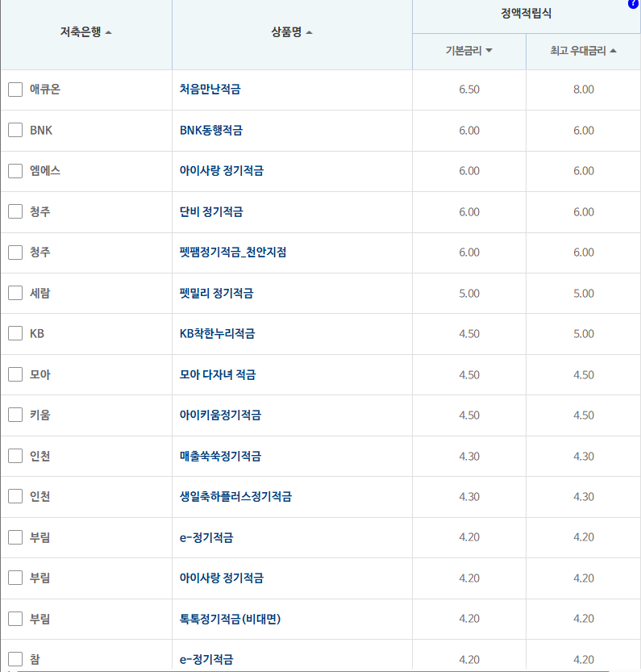Sort by 저축은행 column arrow

(x=108, y=32)
